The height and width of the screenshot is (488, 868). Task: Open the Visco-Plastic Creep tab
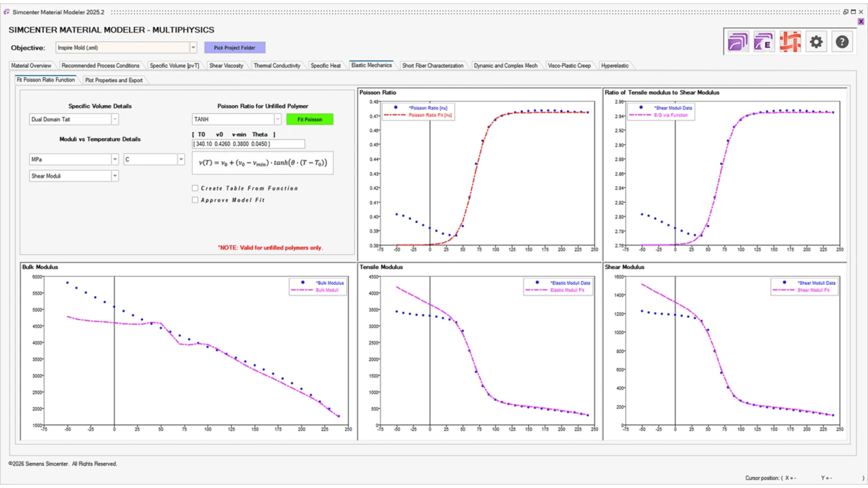pyautogui.click(x=569, y=66)
